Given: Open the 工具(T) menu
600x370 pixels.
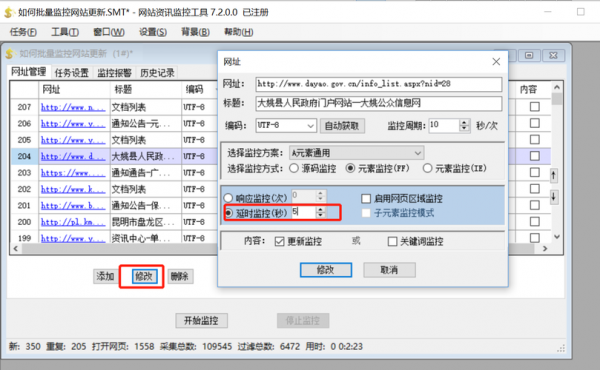Looking at the screenshot, I should point(65,32).
